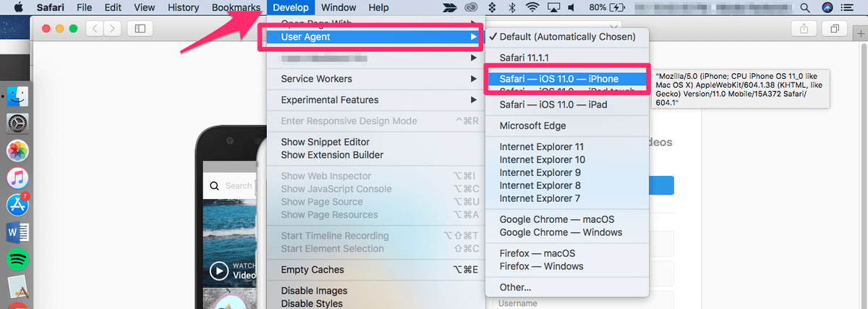Open the Window menu
Viewport: 868px width, 309px height.
tap(339, 8)
